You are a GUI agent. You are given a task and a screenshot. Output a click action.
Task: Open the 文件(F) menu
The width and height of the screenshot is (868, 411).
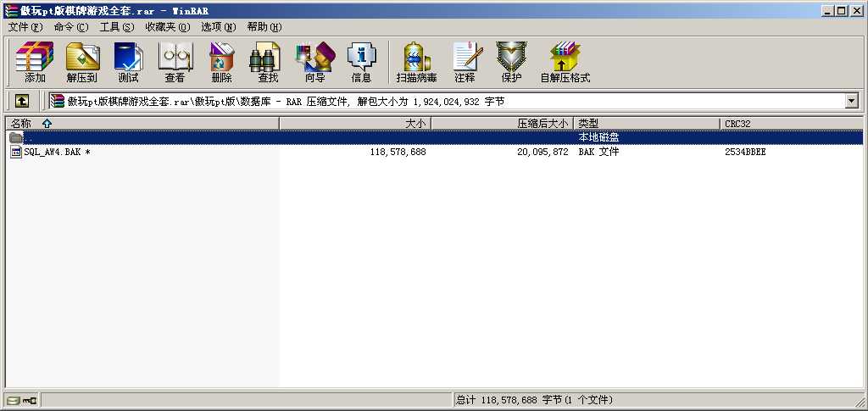pyautogui.click(x=25, y=27)
